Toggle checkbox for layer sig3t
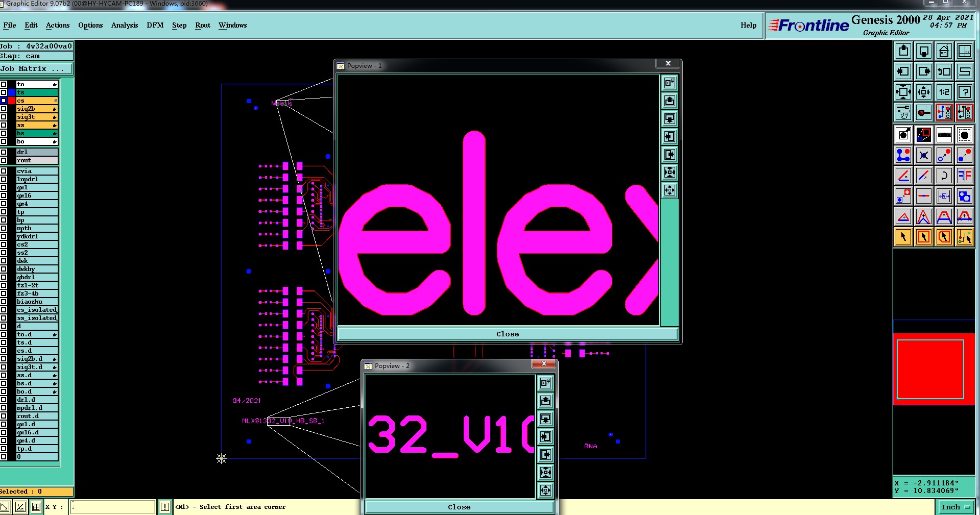This screenshot has height=515, width=980. point(4,117)
